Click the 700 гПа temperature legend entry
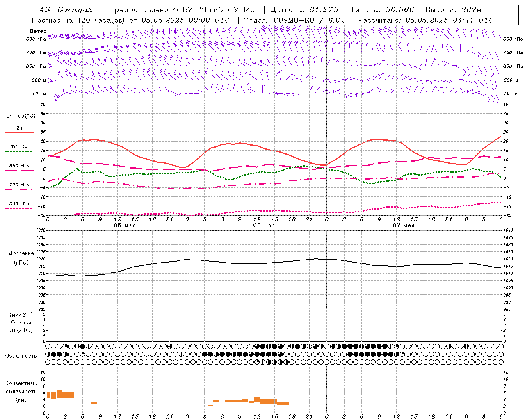Viewport: 525px width, 420px height. (19, 185)
